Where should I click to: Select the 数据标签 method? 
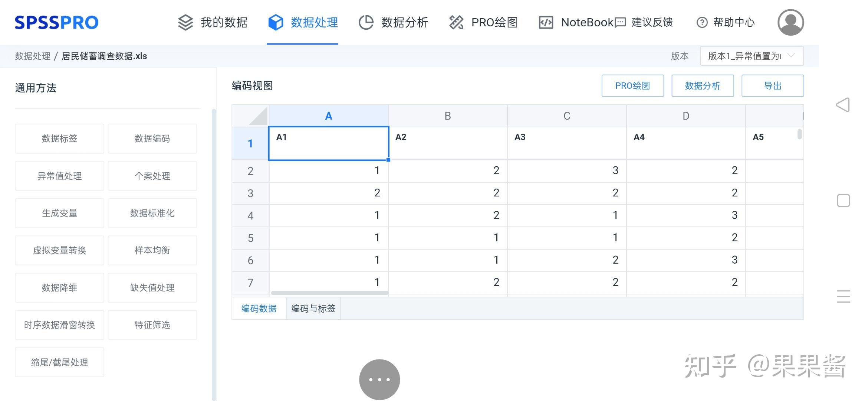[x=59, y=138]
